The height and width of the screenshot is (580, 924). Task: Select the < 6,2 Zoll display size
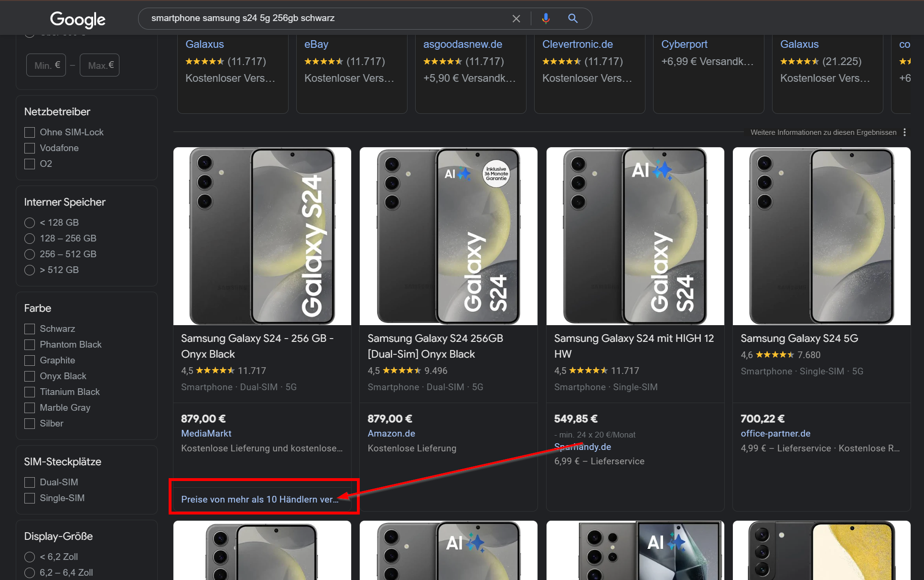tap(29, 556)
